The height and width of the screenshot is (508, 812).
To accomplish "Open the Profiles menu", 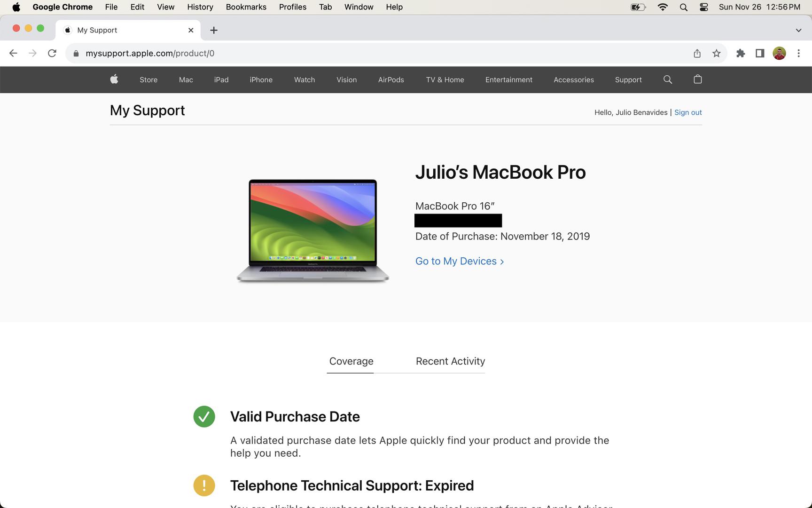I will point(293,7).
